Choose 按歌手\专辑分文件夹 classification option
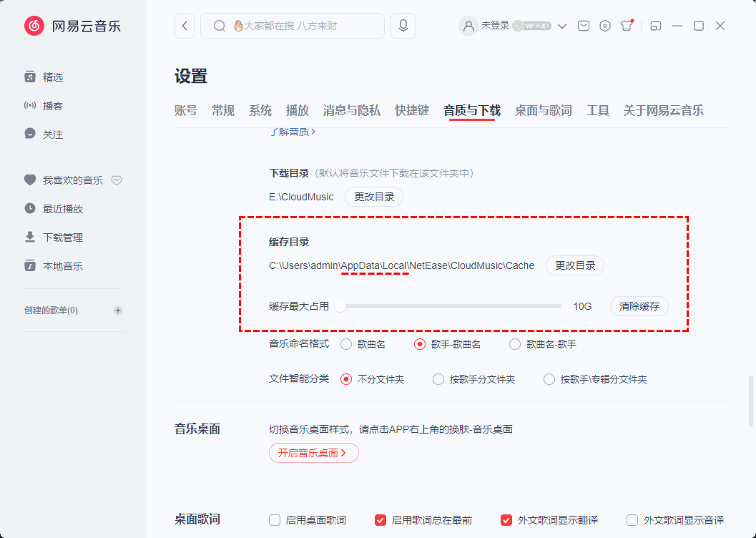This screenshot has height=538, width=756. (549, 379)
